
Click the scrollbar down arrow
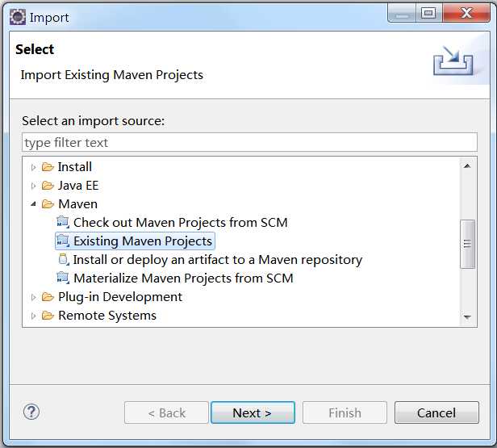click(x=467, y=317)
